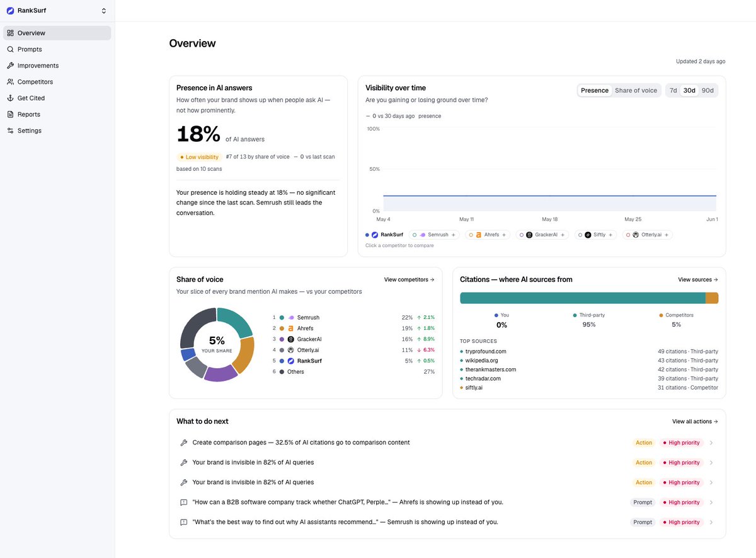Click the orange competitors segment of citations bar

pos(712,298)
